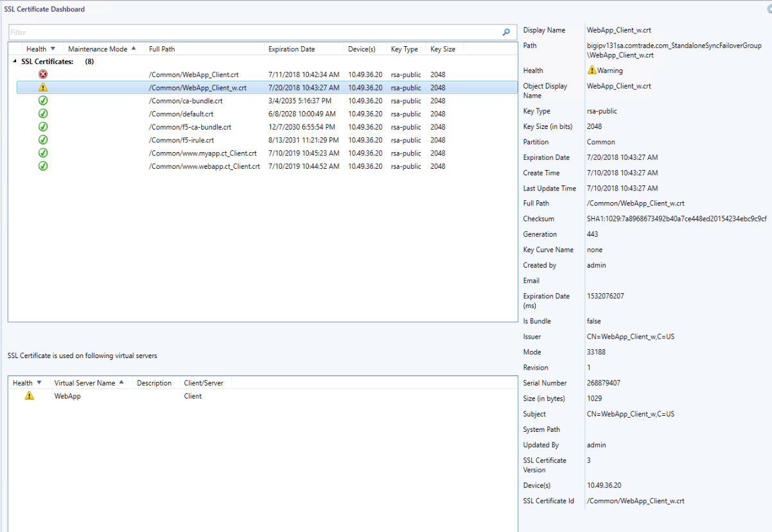Click the yellow warning icon beside WebApp_Client_w.crt

tap(42, 87)
